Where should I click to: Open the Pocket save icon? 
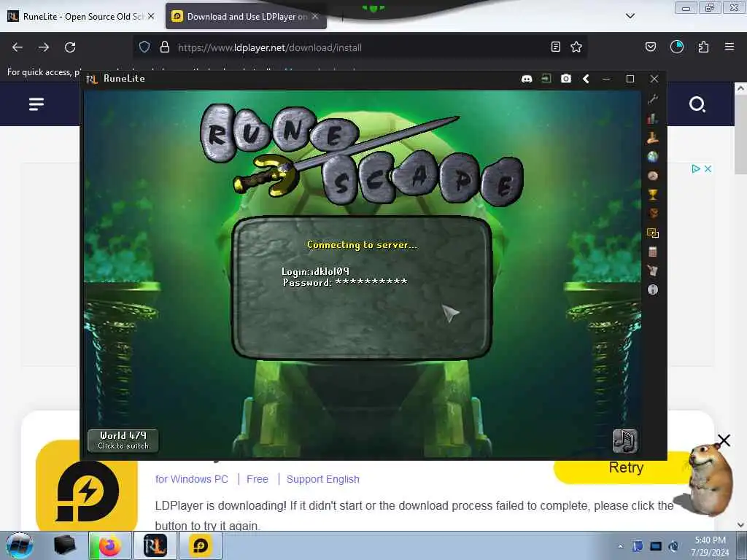coord(650,47)
